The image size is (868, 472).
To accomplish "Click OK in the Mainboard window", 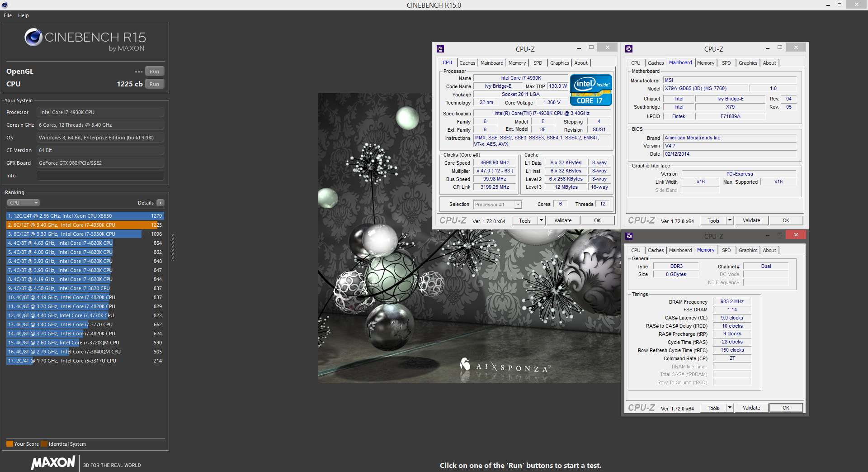I will point(786,220).
